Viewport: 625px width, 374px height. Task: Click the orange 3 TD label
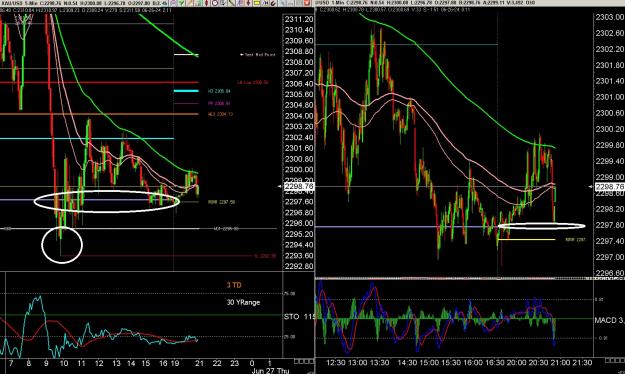click(x=234, y=285)
